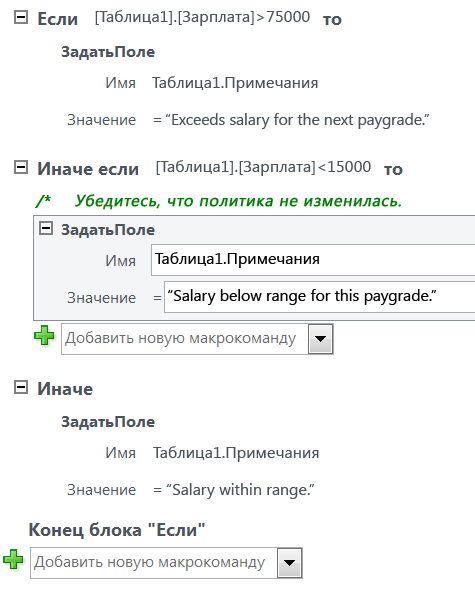Open bottom Добавить новую макрокоманду dropdown arrow
Screen dimensions: 475x590
(x=289, y=563)
